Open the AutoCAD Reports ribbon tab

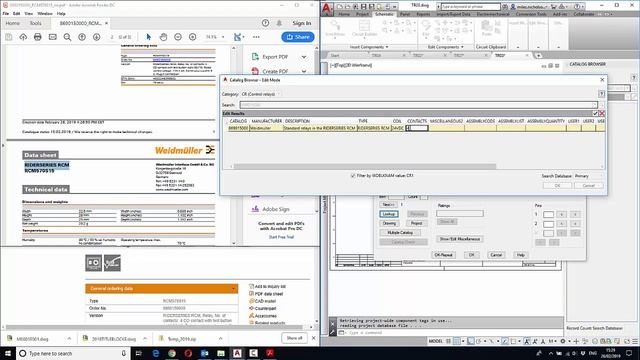click(x=423, y=14)
